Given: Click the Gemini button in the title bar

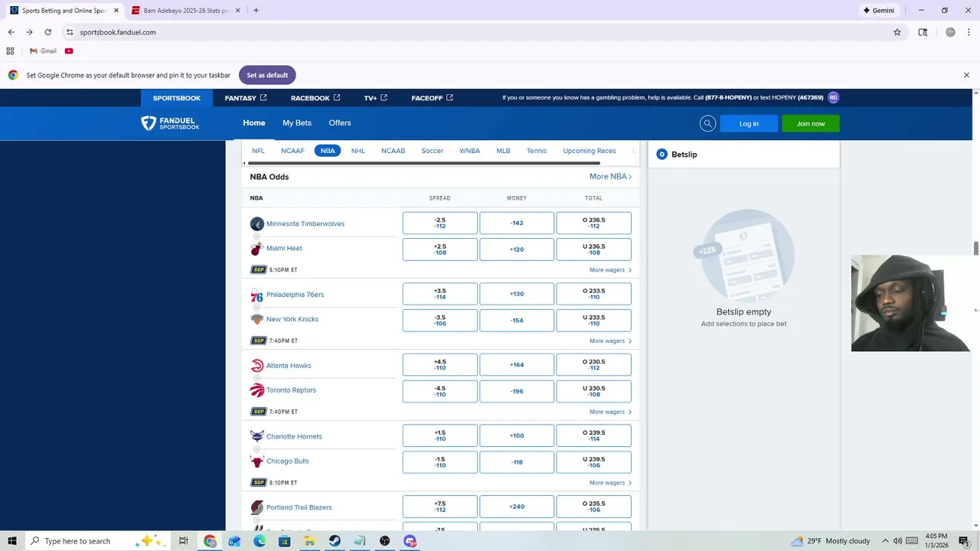Looking at the screenshot, I should [x=879, y=10].
